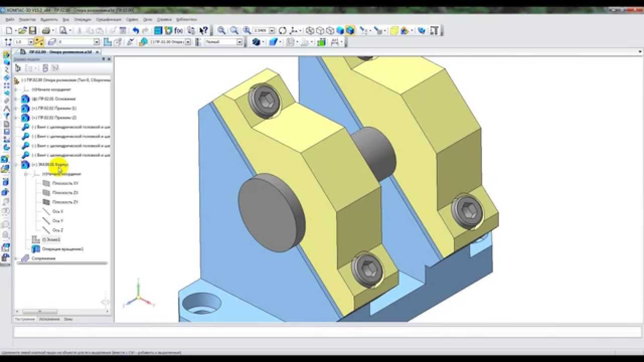The height and width of the screenshot is (362, 644).
Task: Click the yellow sheet icon in top toolbar
Action: pos(394,31)
